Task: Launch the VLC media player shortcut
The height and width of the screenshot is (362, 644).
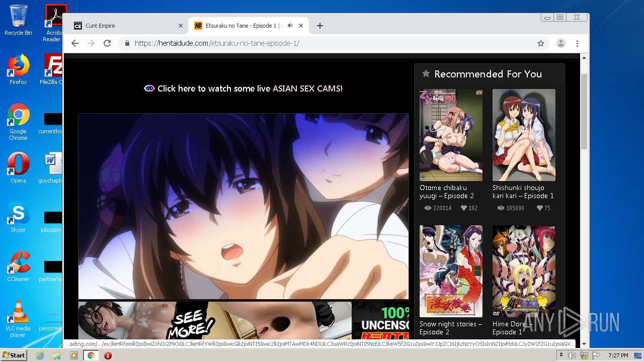Action: click(x=18, y=319)
